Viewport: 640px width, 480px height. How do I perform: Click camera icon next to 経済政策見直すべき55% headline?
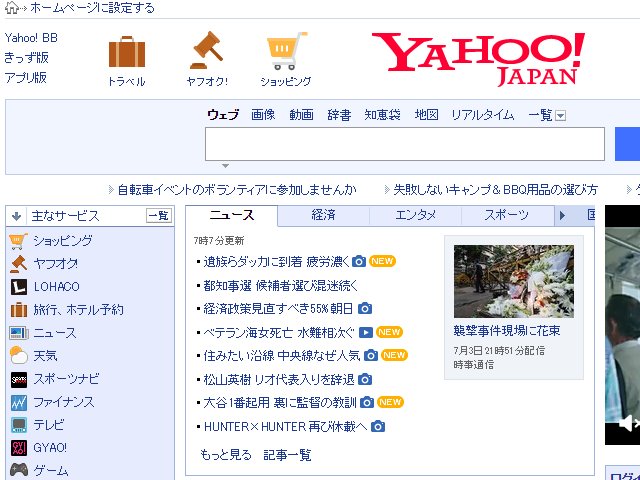click(x=365, y=309)
